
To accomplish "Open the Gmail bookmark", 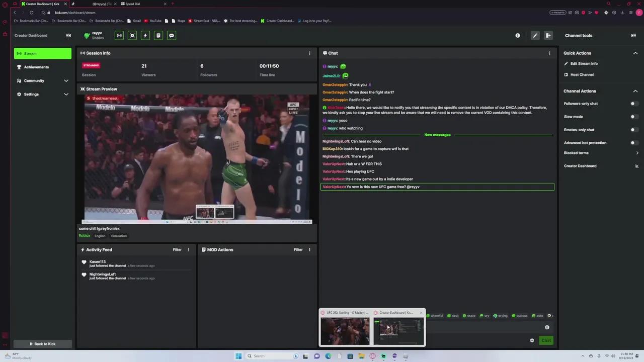I will coord(134,21).
